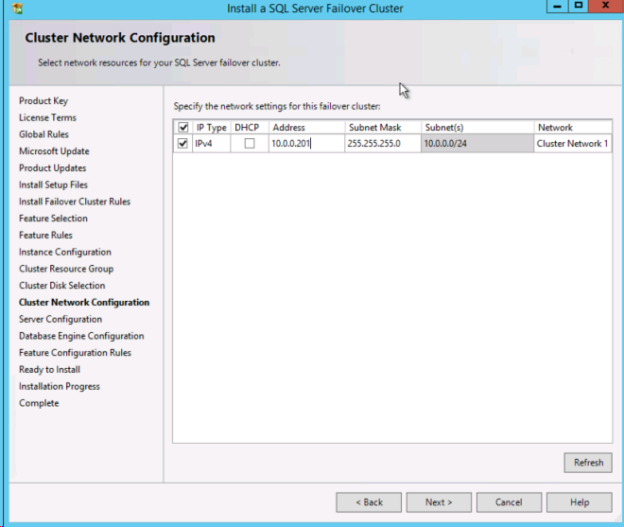The image size is (624, 527).
Task: Select the Global Rules step
Action: (x=44, y=134)
